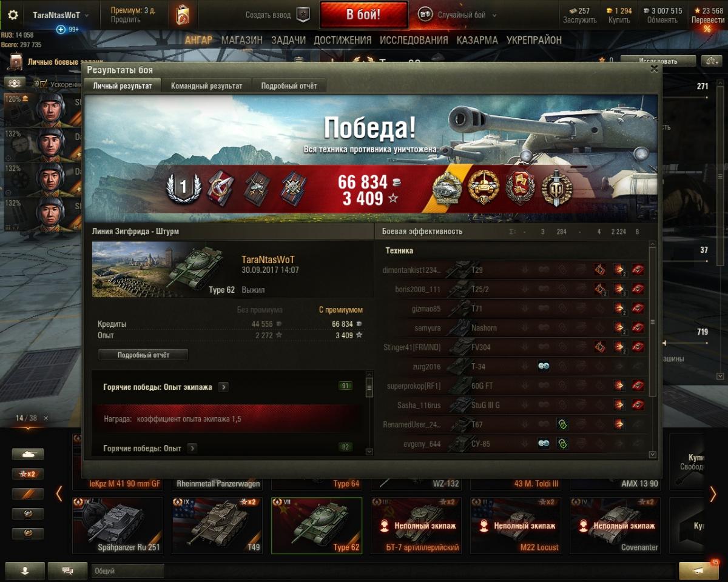
Task: Open the settings gear menu
Action: (x=13, y=15)
